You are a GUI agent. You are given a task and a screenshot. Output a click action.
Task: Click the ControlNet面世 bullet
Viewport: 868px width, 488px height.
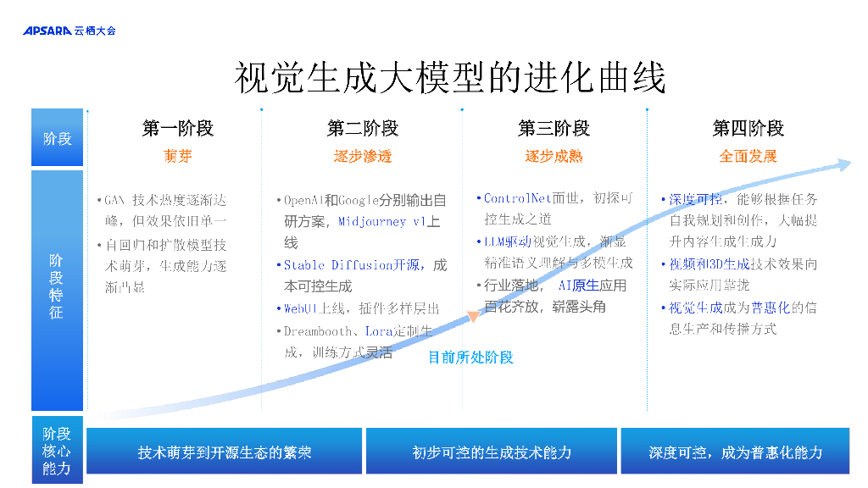[x=554, y=208]
